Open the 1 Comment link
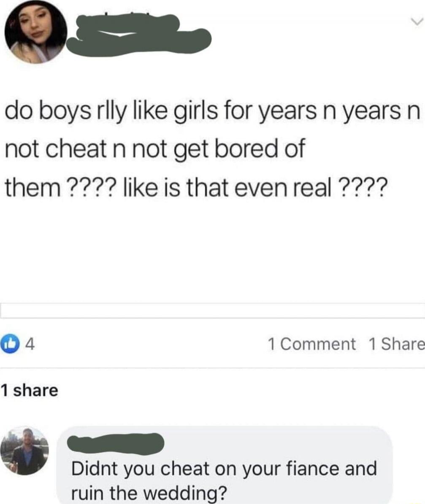This screenshot has height=504, width=425. tap(311, 344)
